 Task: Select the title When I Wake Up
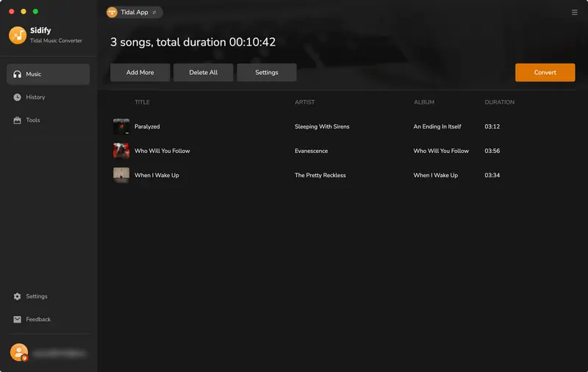pyautogui.click(x=157, y=175)
